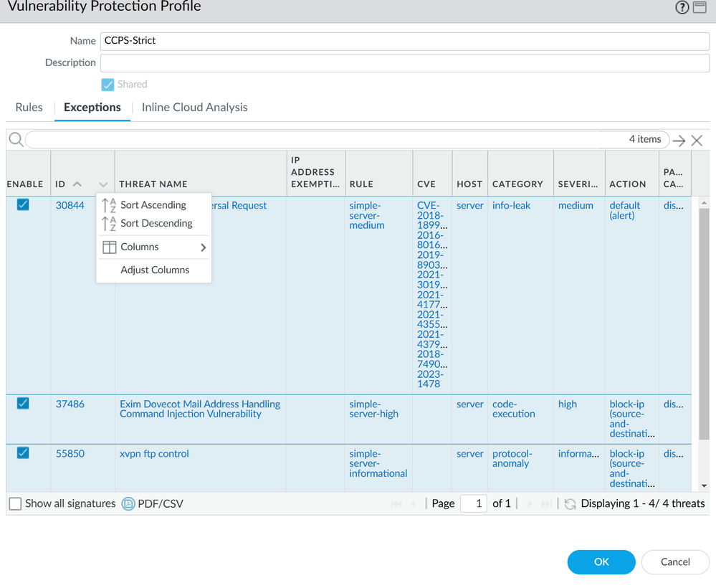Choose Sort Descending from the menu
Viewport: 716px width, 588px height.
156,223
